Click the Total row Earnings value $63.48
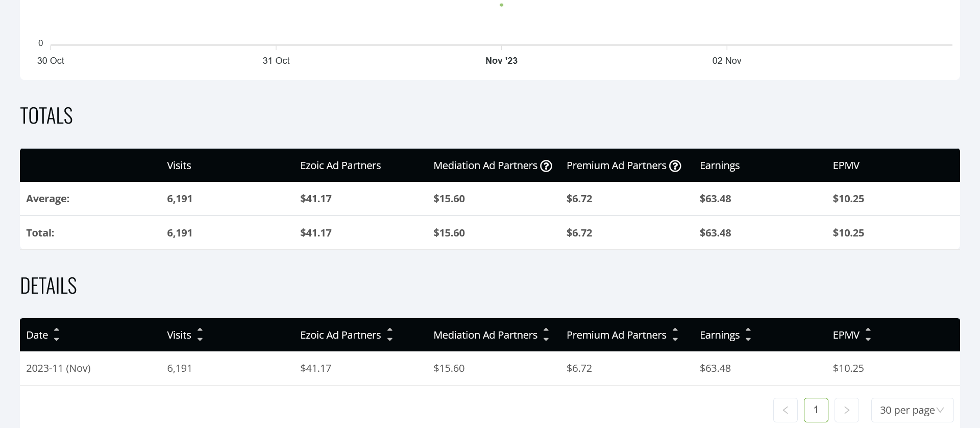Image resolution: width=980 pixels, height=428 pixels. click(715, 233)
